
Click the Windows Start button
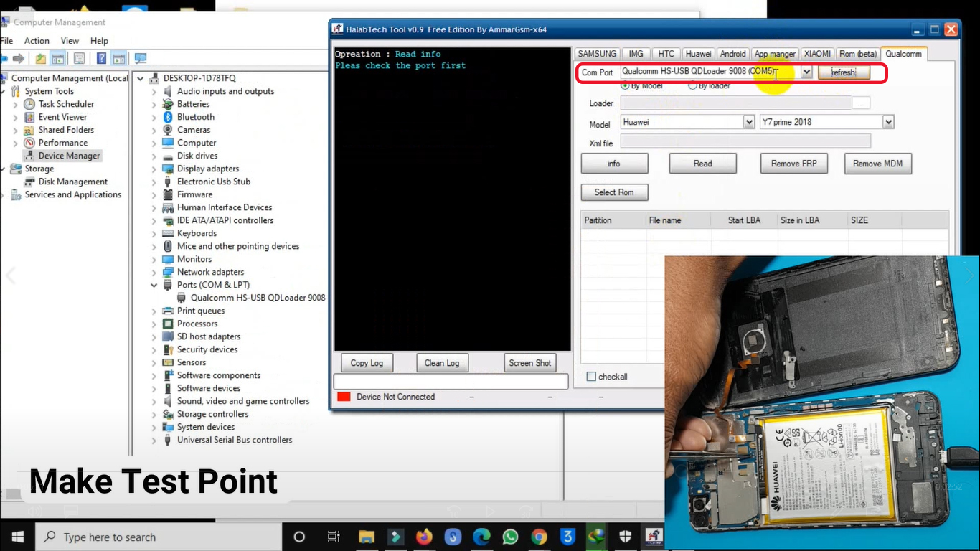tap(17, 537)
